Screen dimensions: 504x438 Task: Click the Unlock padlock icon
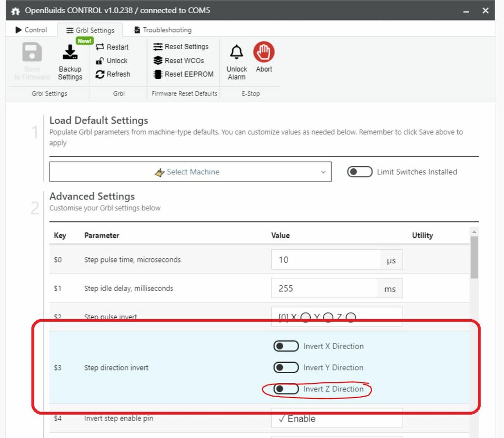tap(100, 61)
